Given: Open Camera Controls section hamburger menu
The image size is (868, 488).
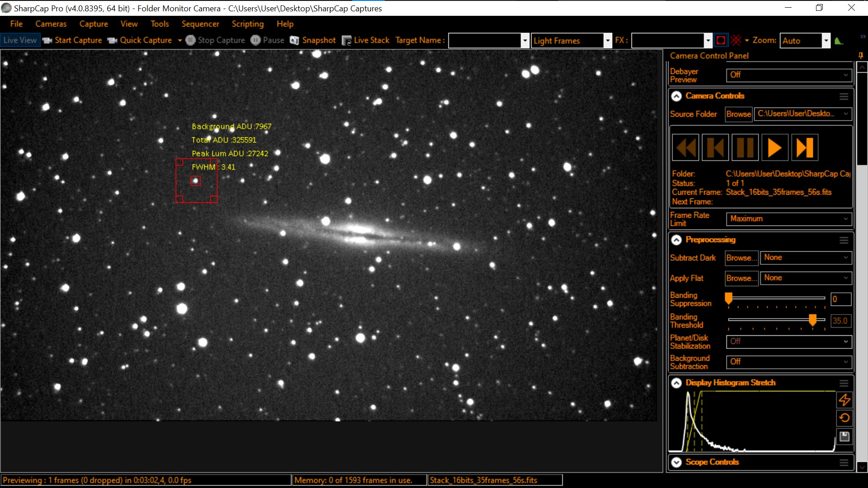Looking at the screenshot, I should [x=844, y=96].
